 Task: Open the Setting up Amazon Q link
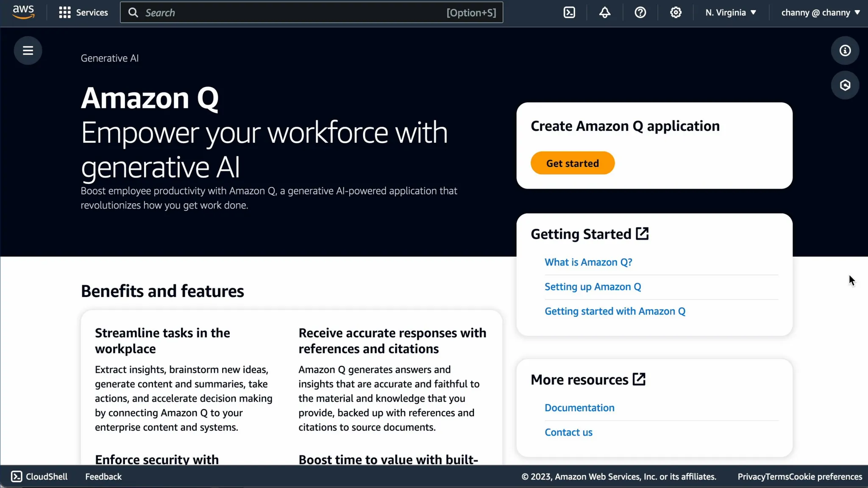(593, 287)
